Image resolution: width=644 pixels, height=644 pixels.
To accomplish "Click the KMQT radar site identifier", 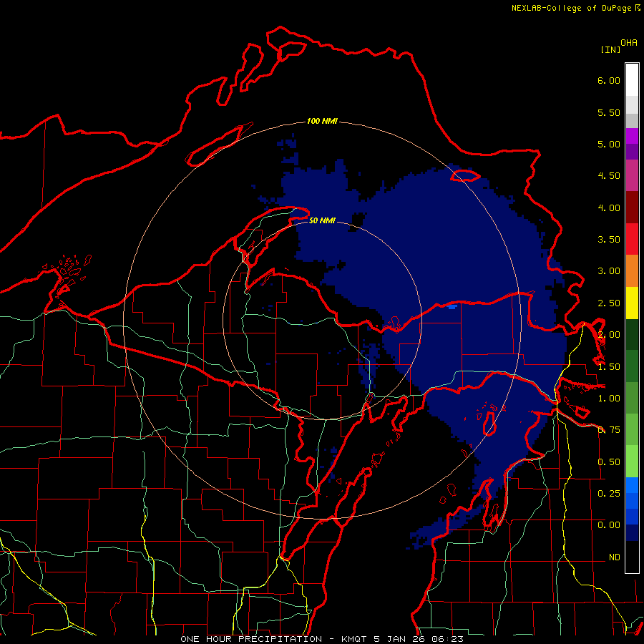I will click(353, 639).
